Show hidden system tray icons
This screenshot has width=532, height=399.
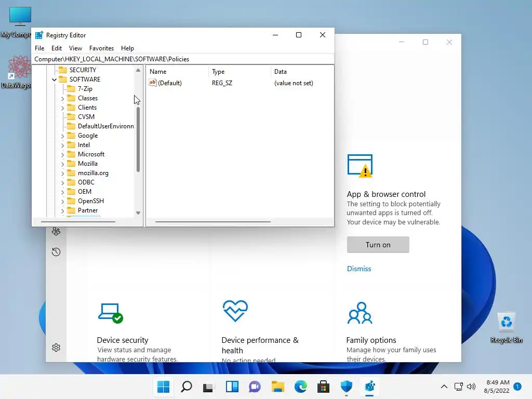(444, 387)
